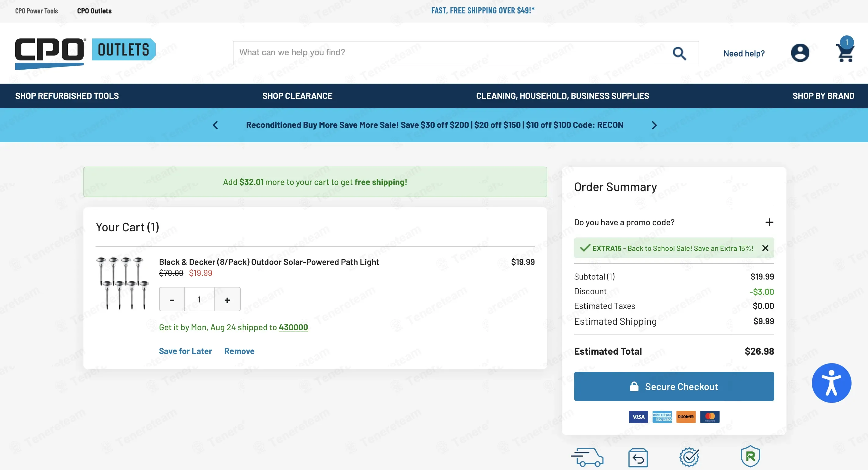Click the search magnifying glass icon
The width and height of the screenshot is (868, 470).
click(679, 53)
